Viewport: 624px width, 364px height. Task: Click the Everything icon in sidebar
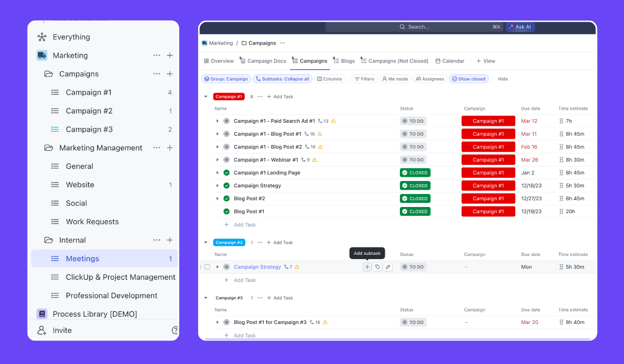click(42, 37)
